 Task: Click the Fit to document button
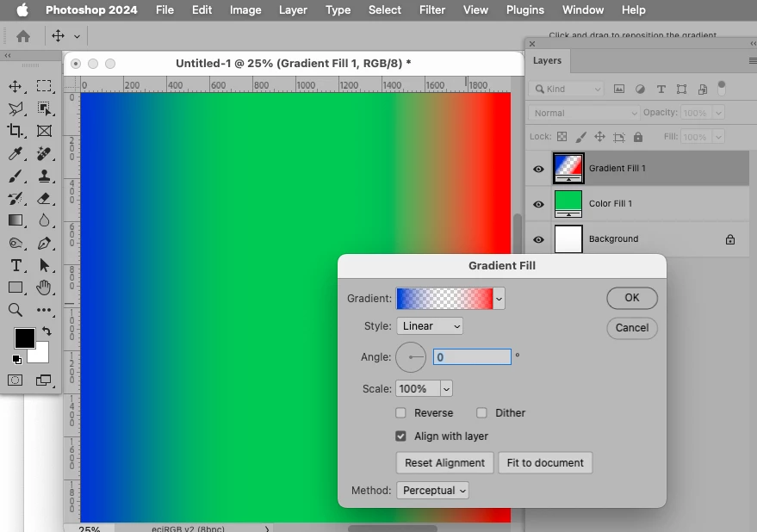tap(545, 463)
